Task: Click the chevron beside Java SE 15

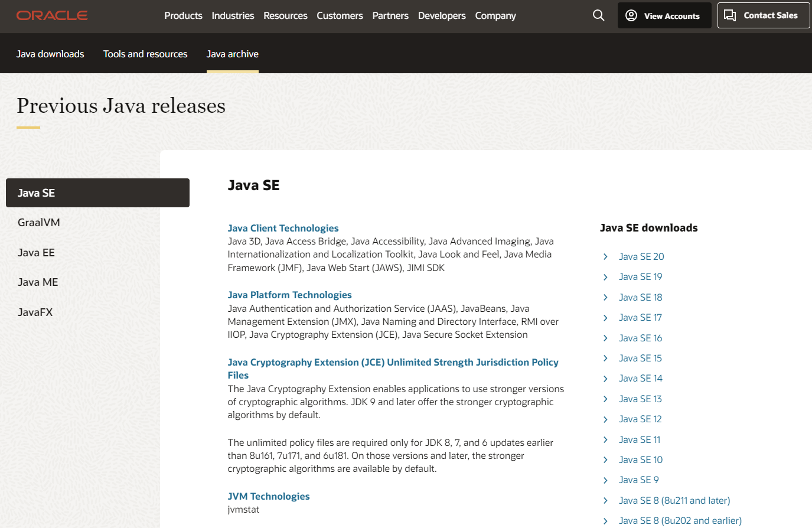Action: click(x=605, y=358)
